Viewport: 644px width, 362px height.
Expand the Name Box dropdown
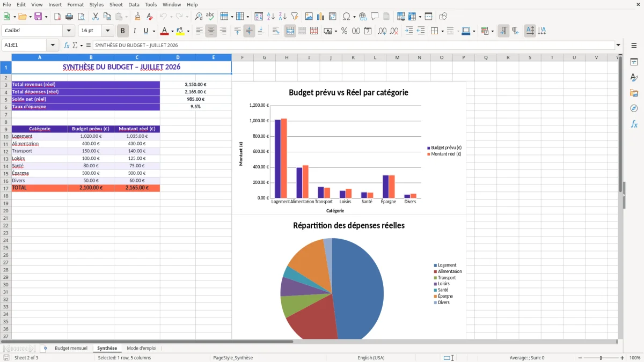53,45
